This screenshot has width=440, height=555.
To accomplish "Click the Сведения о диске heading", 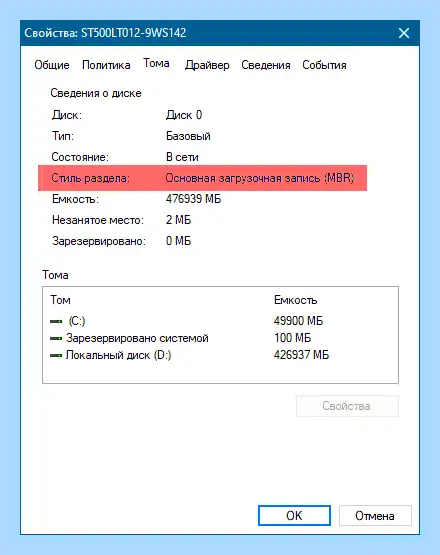I will (x=96, y=93).
